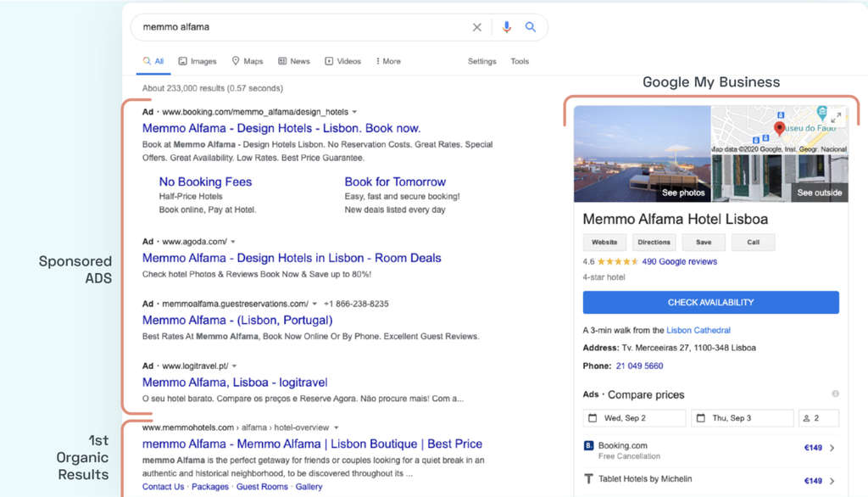Click the microphone voice search icon

[506, 27]
